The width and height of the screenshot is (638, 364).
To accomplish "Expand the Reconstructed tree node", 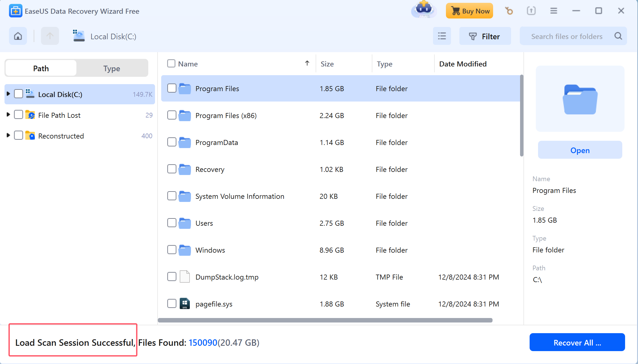I will 8,135.
